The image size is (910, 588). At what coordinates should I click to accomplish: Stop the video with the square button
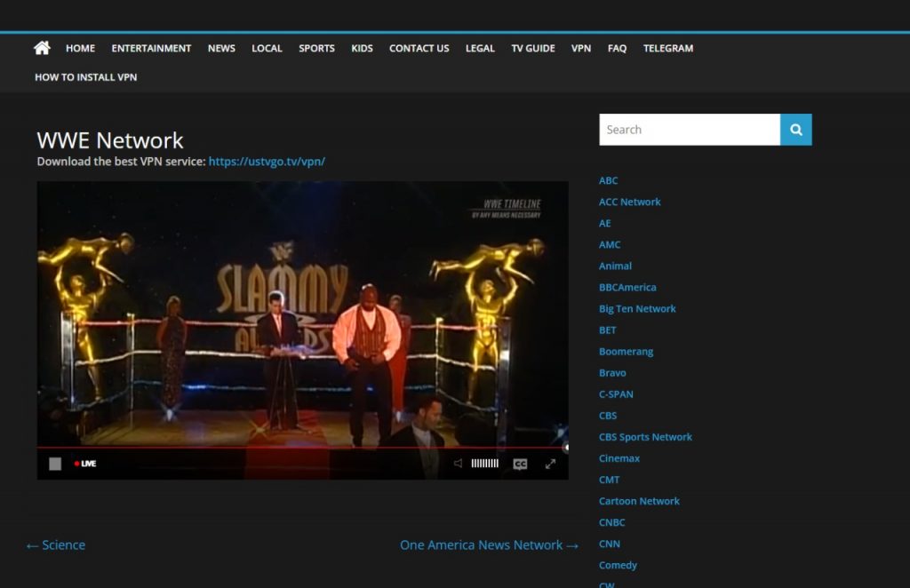pos(55,464)
